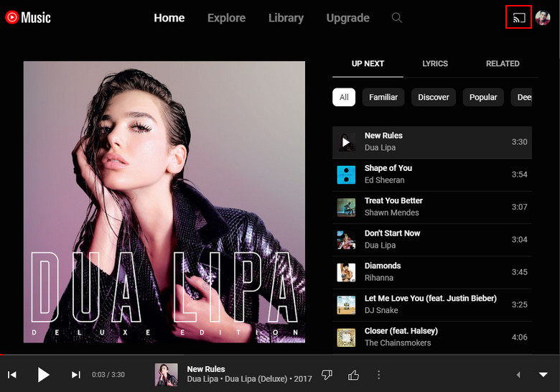Choose the Popular filter chip
Screen dimensions: 560x392
coord(483,97)
